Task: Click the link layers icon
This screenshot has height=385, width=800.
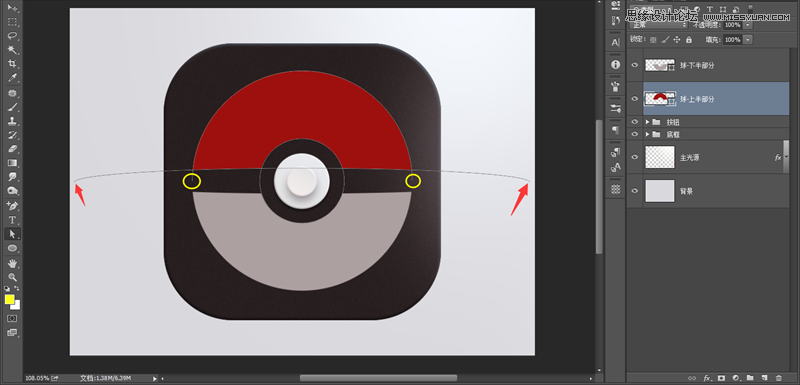Action: click(x=692, y=378)
